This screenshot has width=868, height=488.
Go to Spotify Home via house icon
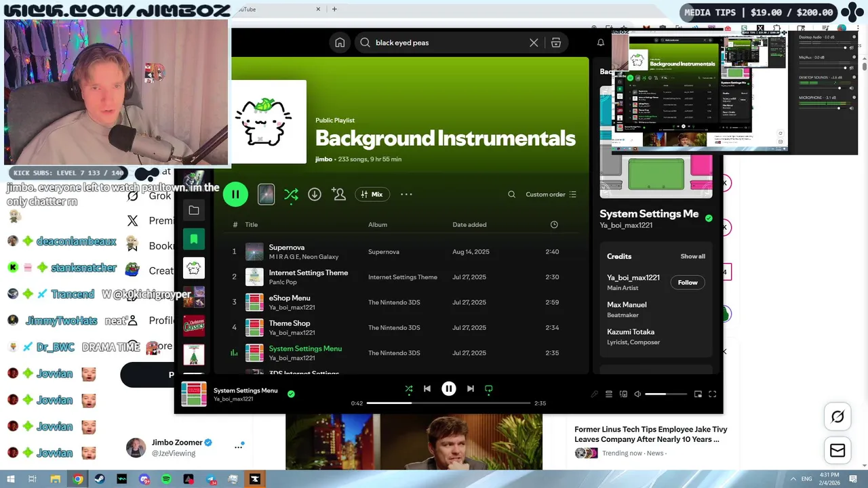[340, 43]
